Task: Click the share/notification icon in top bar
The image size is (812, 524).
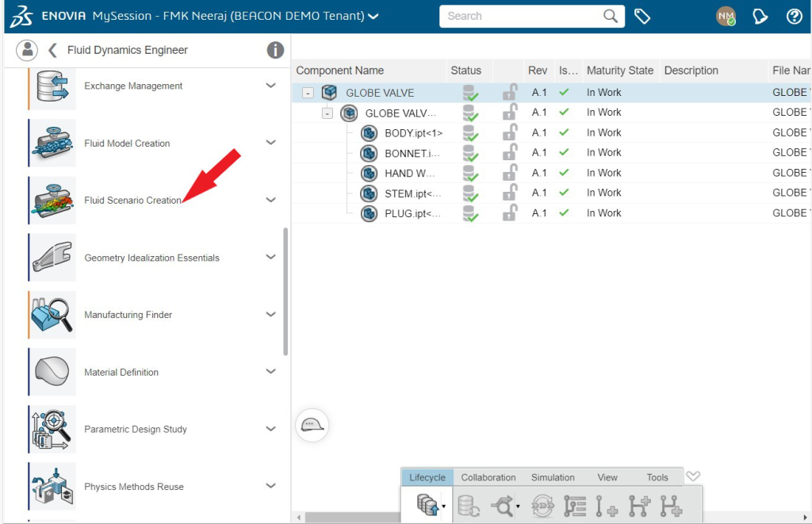Action: coord(760,17)
